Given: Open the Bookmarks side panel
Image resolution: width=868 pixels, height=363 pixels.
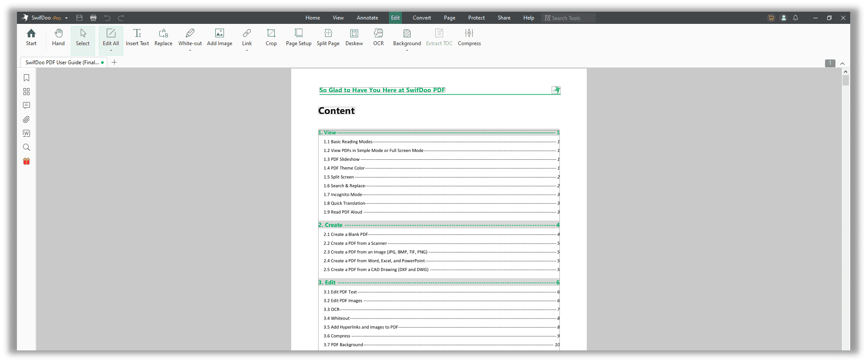Looking at the screenshot, I should 26,78.
